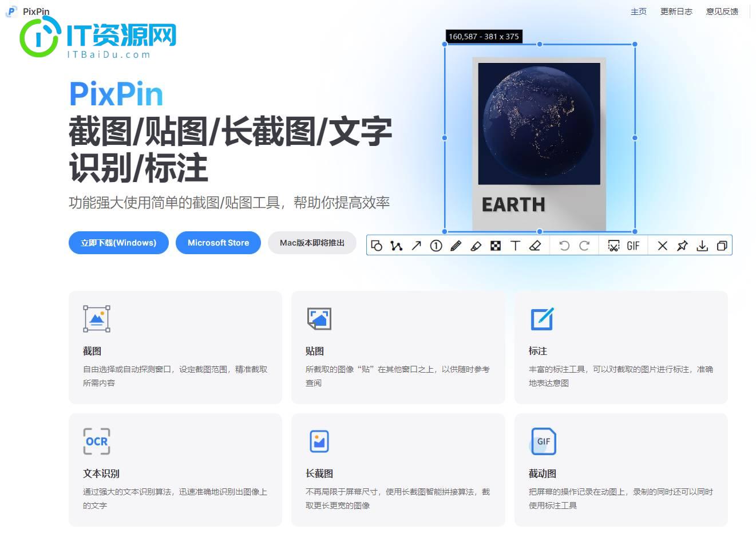Click the 标注 card title
This screenshot has height=545, width=756.
[x=538, y=351]
